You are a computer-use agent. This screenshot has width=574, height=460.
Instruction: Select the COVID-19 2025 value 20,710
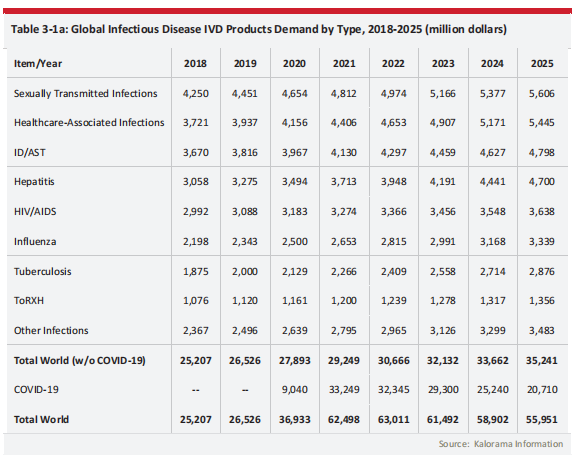click(x=542, y=389)
